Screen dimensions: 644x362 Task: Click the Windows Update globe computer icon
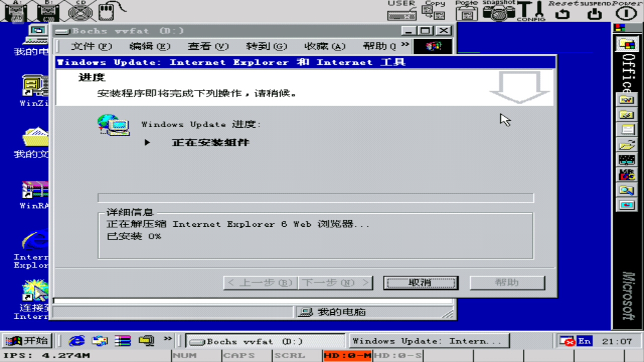tap(113, 125)
